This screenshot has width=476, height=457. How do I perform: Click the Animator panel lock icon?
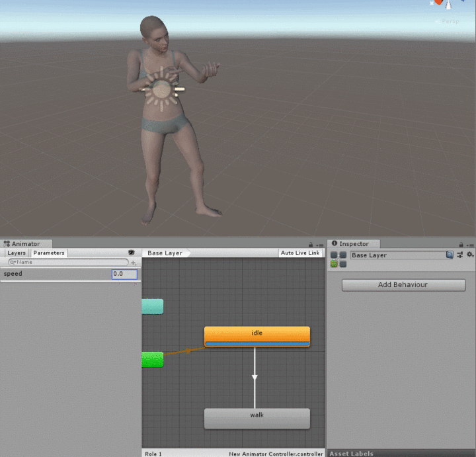311,244
